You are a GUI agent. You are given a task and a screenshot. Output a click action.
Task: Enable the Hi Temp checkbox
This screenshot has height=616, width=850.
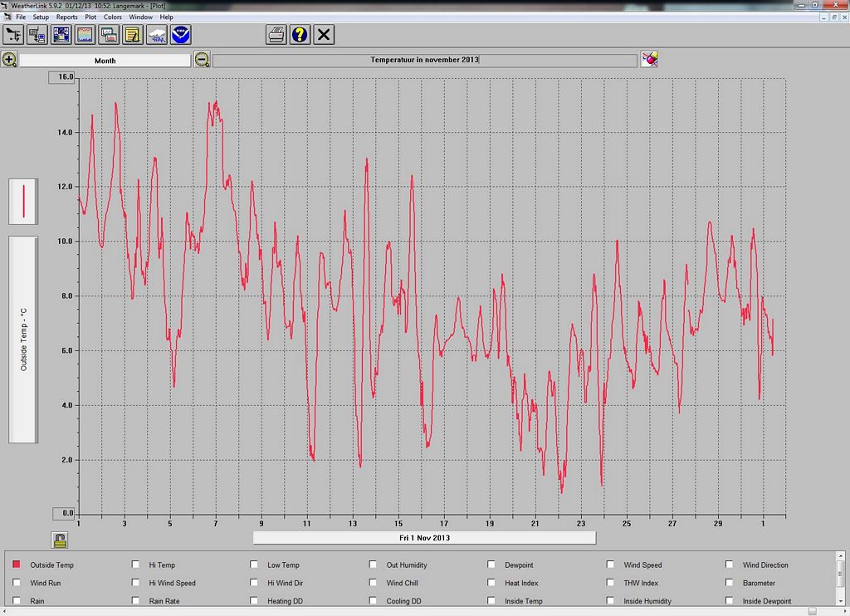135,565
